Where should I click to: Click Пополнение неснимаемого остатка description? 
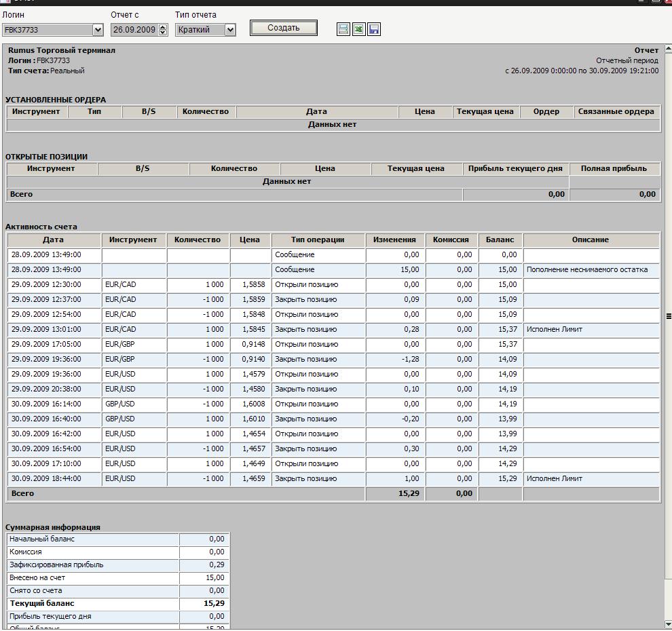pos(586,270)
